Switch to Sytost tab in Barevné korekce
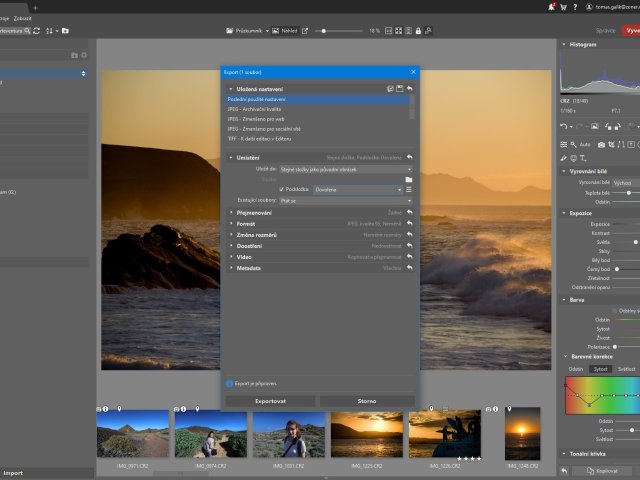640x480 pixels. 600,369
